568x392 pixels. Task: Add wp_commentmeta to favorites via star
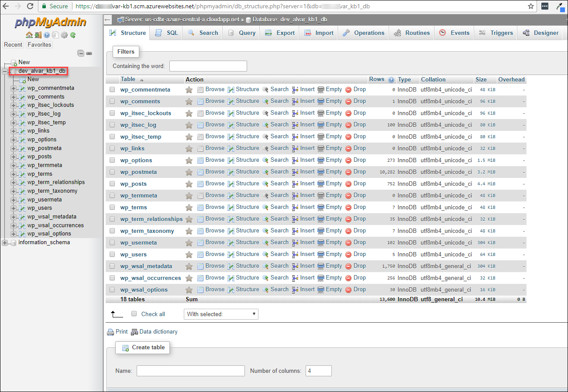[x=189, y=90]
